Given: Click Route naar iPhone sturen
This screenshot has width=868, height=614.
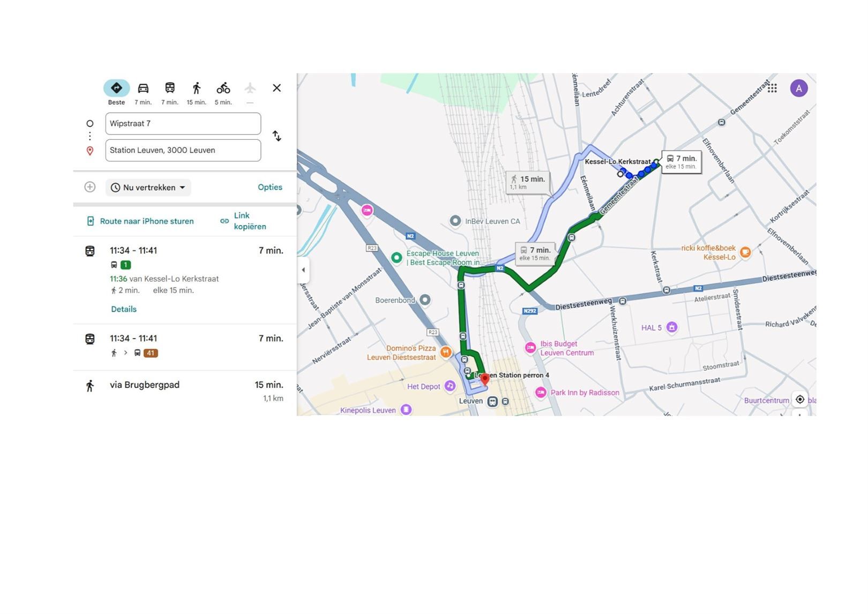Looking at the screenshot, I should point(140,221).
